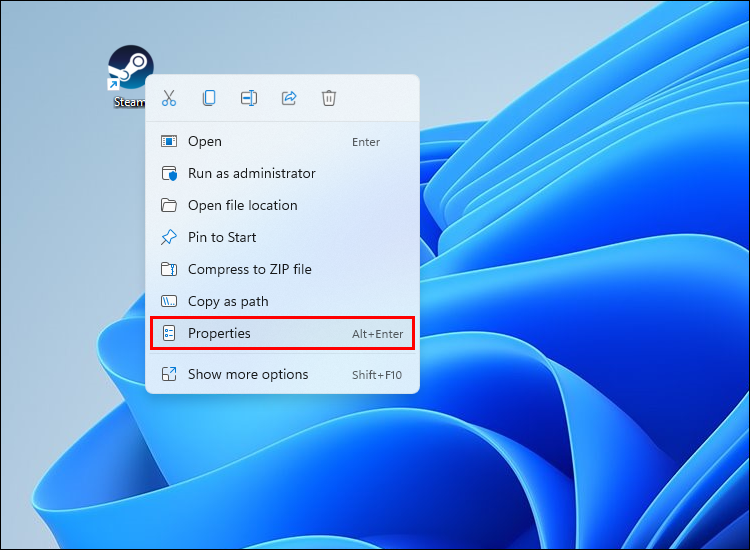Screen dimensions: 750x550
Task: Choose Open from the context menu
Action: click(x=282, y=142)
